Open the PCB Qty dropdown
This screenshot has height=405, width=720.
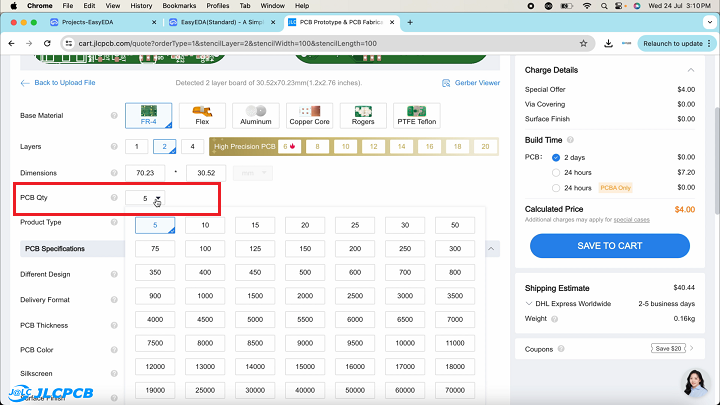point(145,198)
